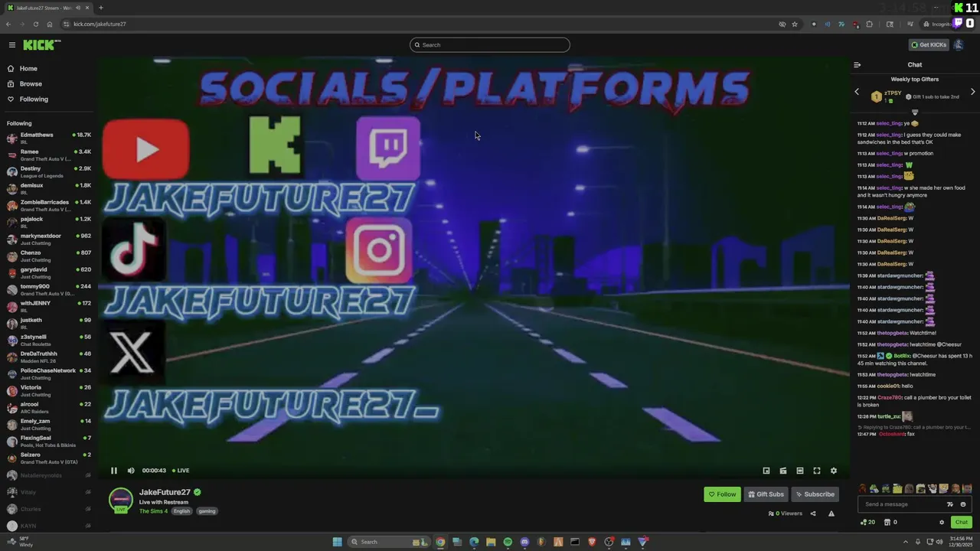This screenshot has height=551, width=980.
Task: Reload the browser page
Action: (x=35, y=24)
